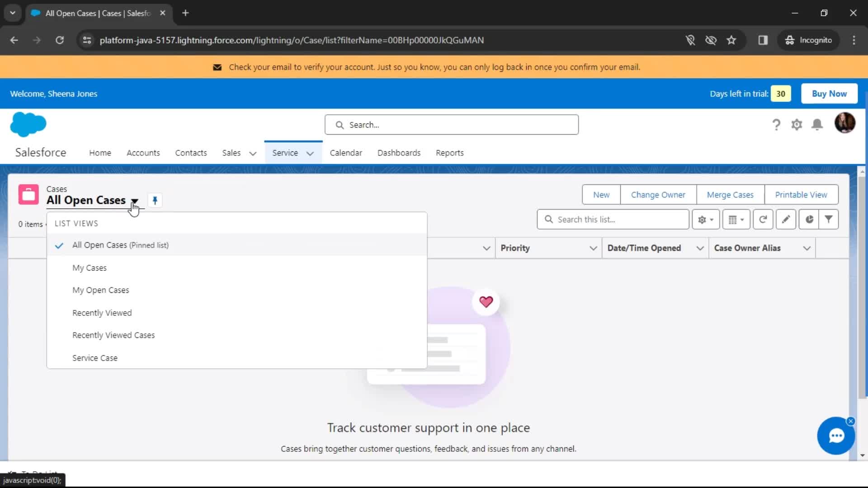Select the My Cases list view

click(x=237, y=267)
